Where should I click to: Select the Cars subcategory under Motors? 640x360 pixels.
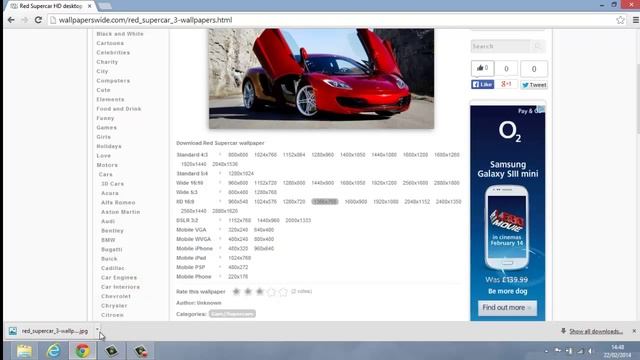pos(105,175)
